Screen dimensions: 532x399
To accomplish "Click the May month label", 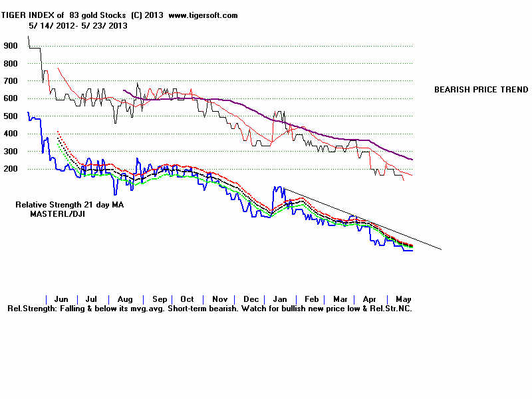I will (x=403, y=299).
